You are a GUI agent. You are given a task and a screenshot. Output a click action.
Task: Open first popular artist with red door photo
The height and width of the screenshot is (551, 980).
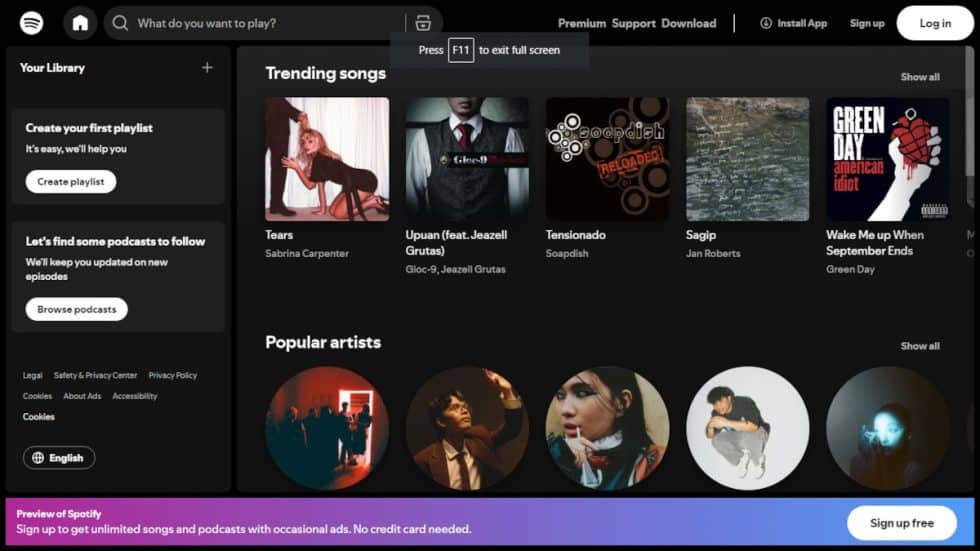tap(327, 428)
